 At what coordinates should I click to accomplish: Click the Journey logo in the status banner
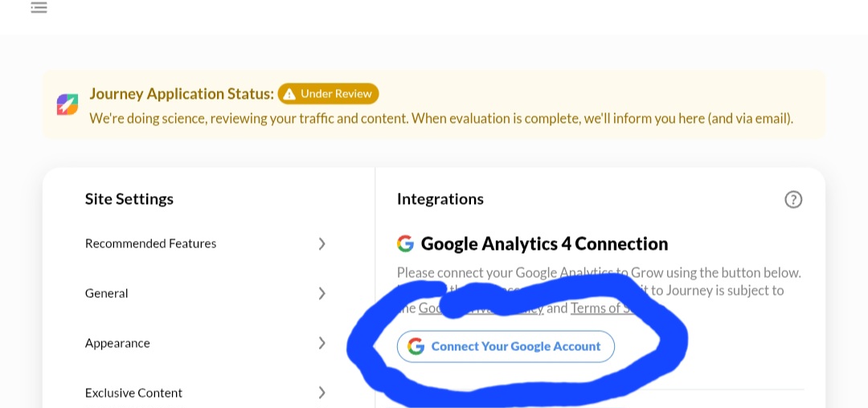tap(68, 104)
